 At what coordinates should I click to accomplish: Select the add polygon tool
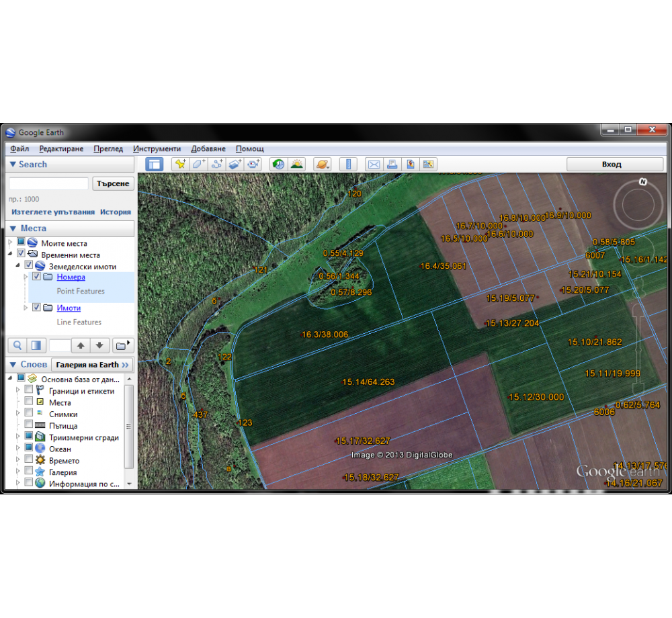coord(199,164)
